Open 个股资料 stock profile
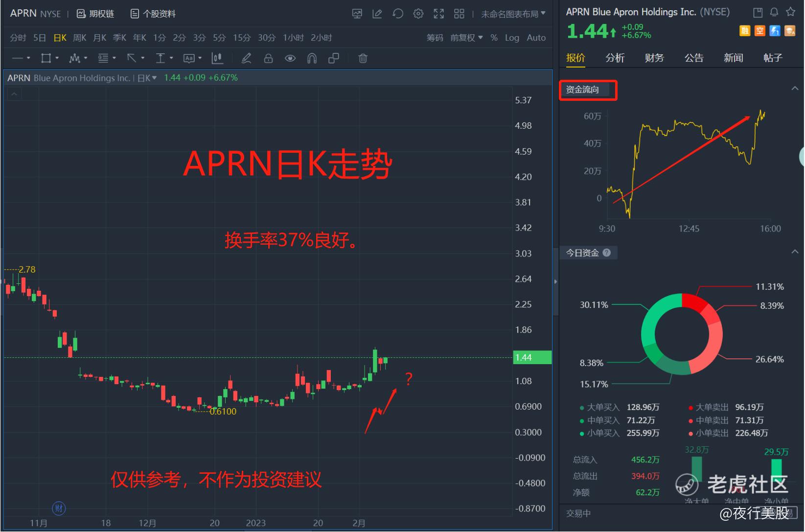 tap(153, 14)
